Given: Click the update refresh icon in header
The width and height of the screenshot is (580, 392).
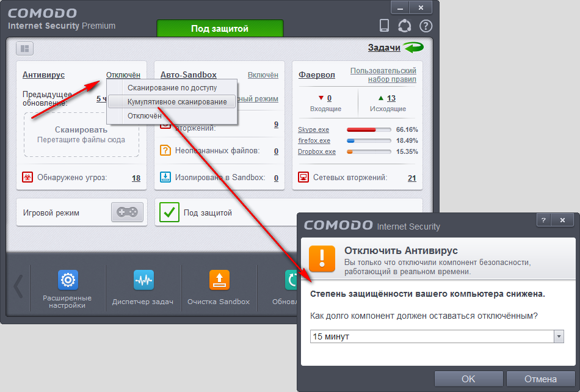Looking at the screenshot, I should 404,26.
